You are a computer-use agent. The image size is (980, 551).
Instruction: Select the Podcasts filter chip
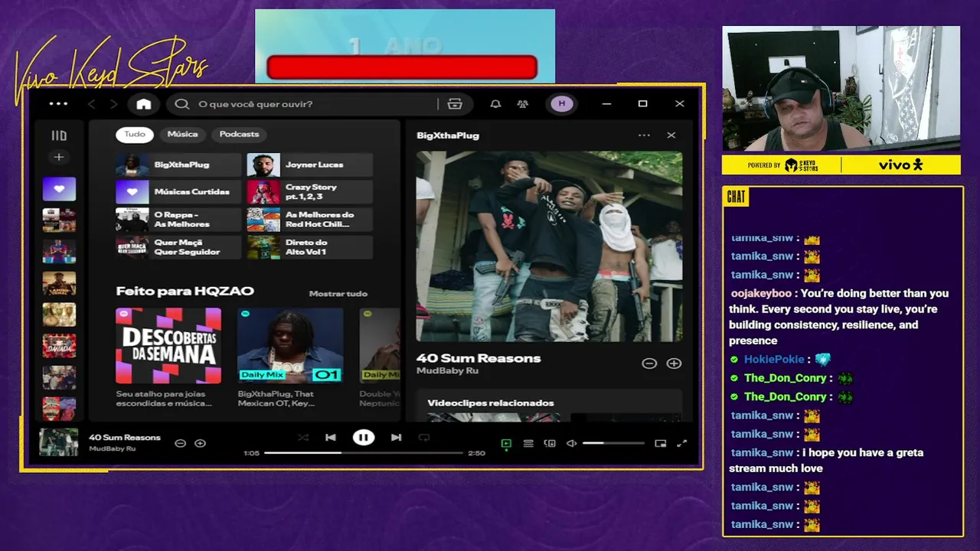click(239, 134)
